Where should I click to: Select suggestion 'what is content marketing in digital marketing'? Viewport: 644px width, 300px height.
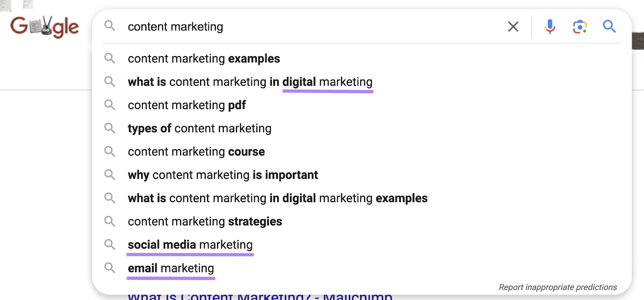(250, 82)
